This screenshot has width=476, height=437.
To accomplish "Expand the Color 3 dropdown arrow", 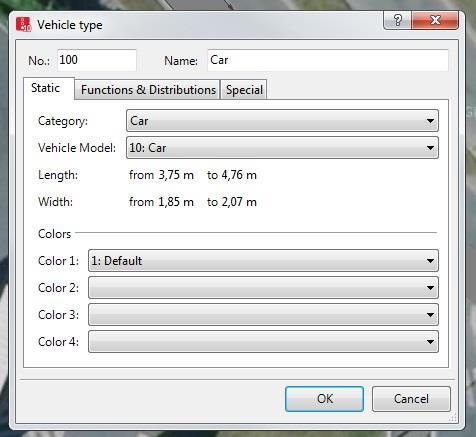I will point(430,315).
